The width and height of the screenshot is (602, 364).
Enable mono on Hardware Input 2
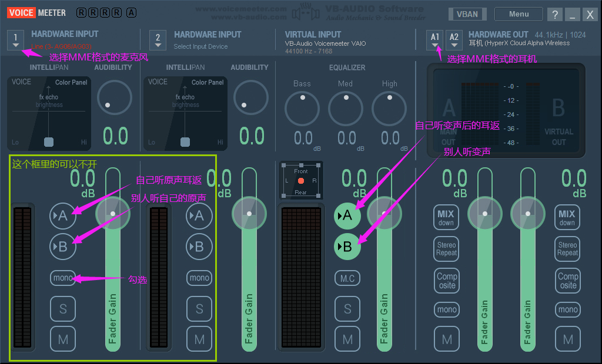click(x=199, y=278)
